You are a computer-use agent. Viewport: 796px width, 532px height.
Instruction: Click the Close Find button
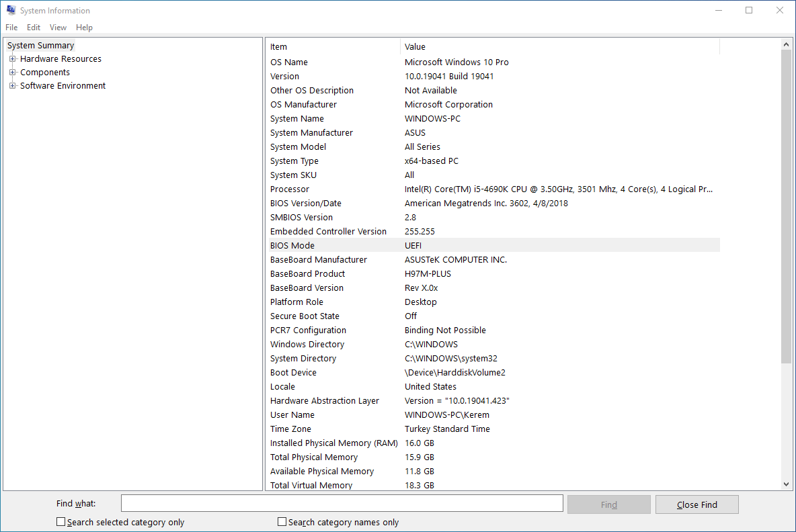pos(697,504)
